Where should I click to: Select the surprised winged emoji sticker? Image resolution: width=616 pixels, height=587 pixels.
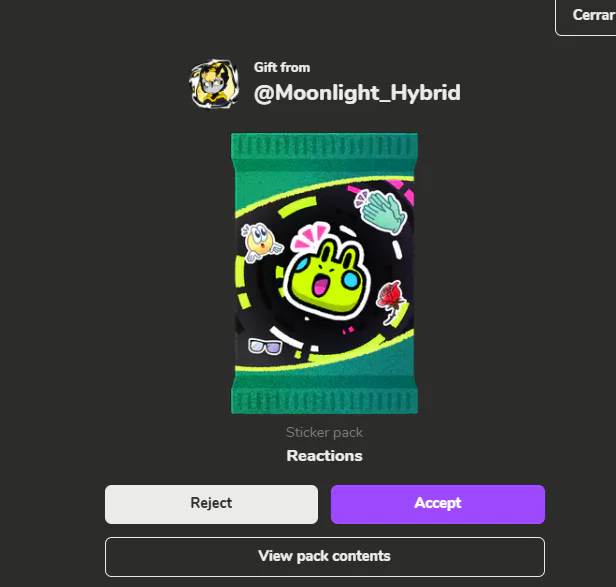tap(261, 242)
